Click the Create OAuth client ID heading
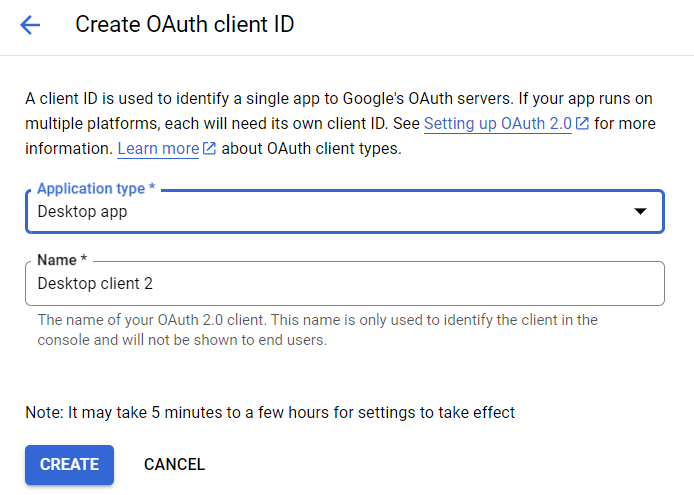The width and height of the screenshot is (694, 495). 185,24
